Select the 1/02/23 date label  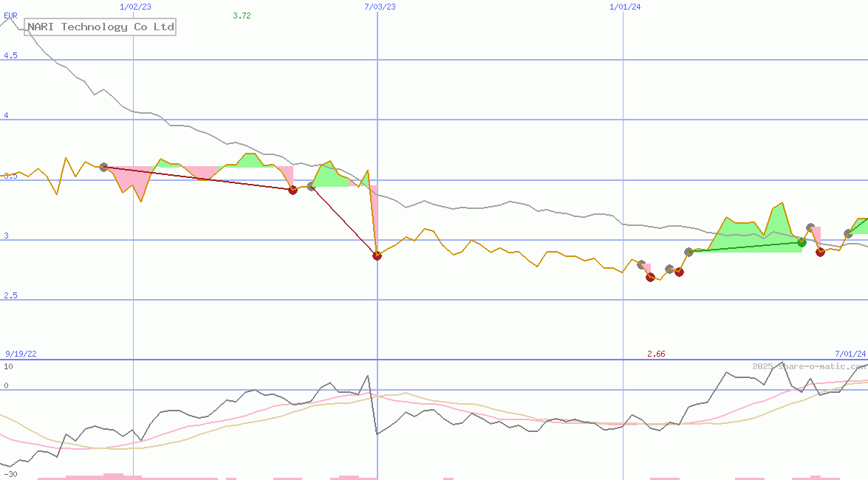click(x=136, y=7)
